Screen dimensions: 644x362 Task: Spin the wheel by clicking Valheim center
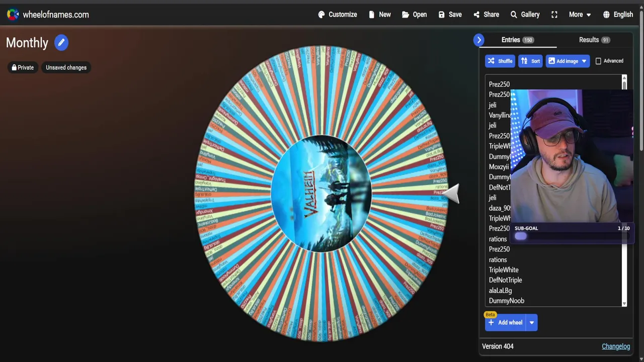pyautogui.click(x=321, y=193)
